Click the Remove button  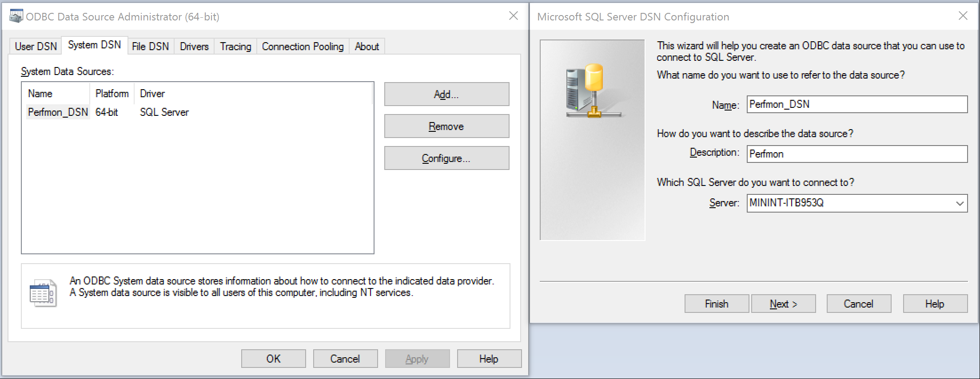[x=446, y=126]
